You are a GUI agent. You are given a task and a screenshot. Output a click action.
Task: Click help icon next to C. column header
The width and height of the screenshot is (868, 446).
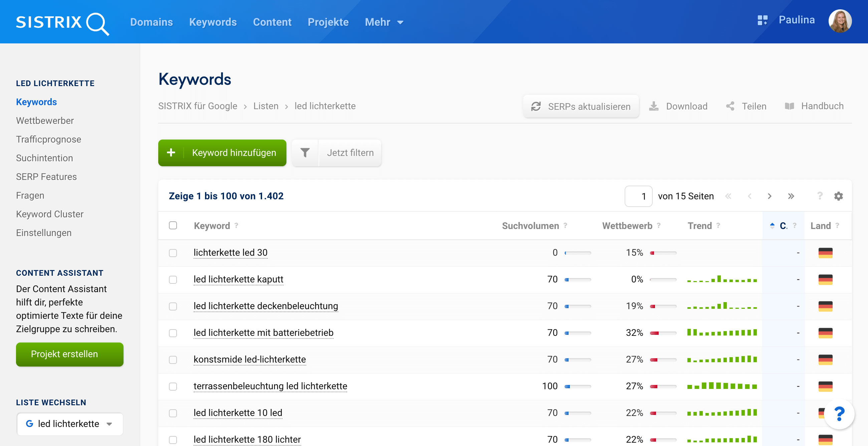(x=795, y=225)
